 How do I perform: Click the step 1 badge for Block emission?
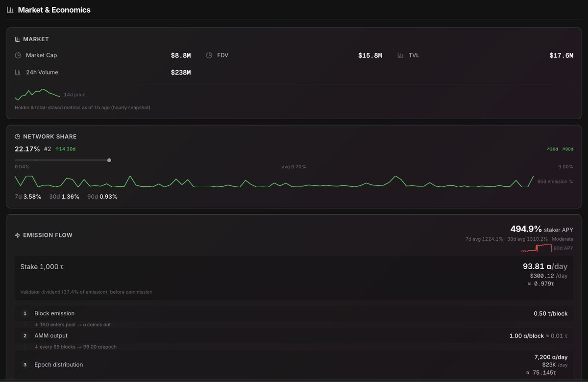25,313
